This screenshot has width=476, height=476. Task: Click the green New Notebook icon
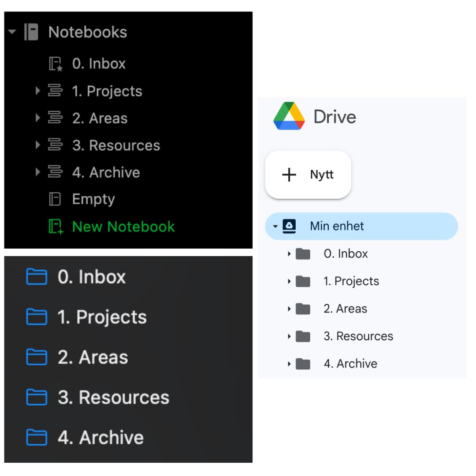pos(56,227)
